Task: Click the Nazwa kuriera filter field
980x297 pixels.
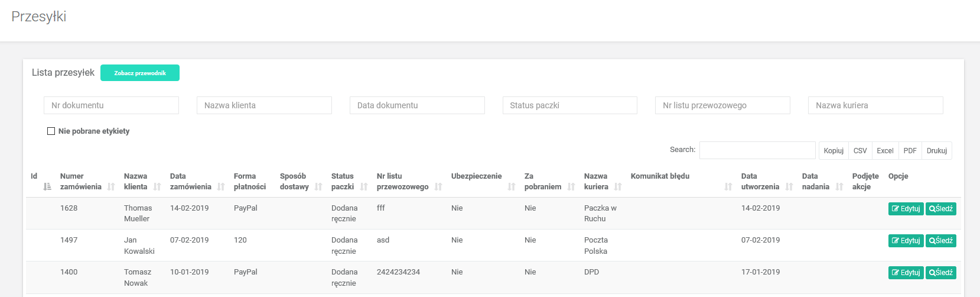Action: [x=875, y=105]
